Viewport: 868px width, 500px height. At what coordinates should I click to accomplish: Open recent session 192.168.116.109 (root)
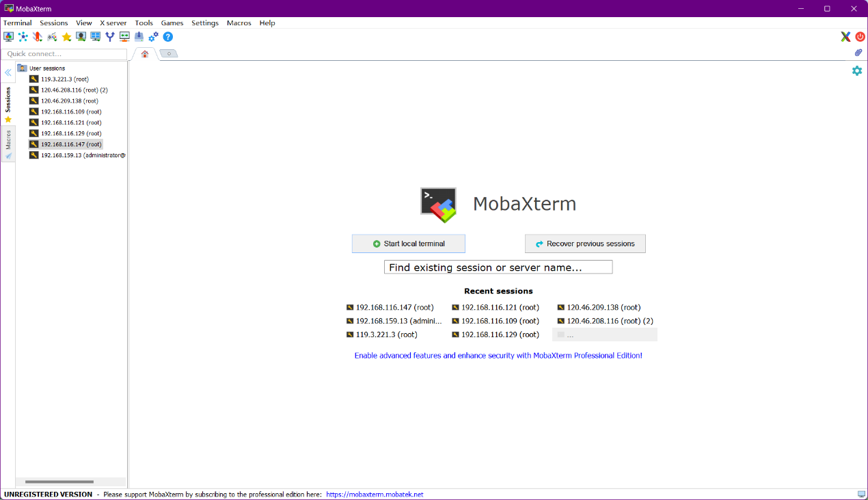click(496, 321)
